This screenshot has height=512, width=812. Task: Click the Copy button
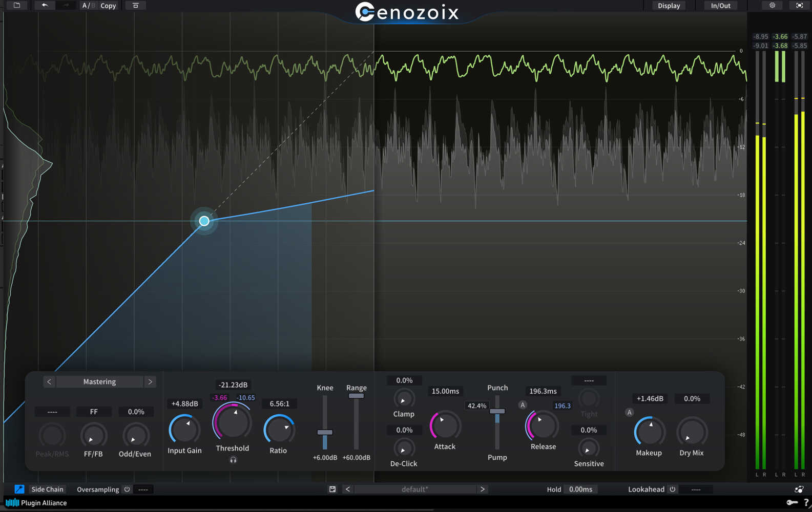coord(108,6)
